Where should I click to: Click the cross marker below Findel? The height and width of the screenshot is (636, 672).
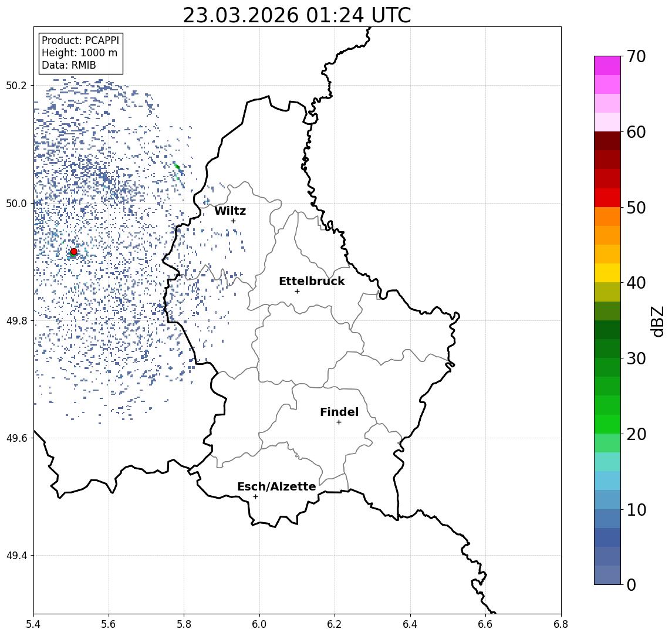tap(339, 422)
